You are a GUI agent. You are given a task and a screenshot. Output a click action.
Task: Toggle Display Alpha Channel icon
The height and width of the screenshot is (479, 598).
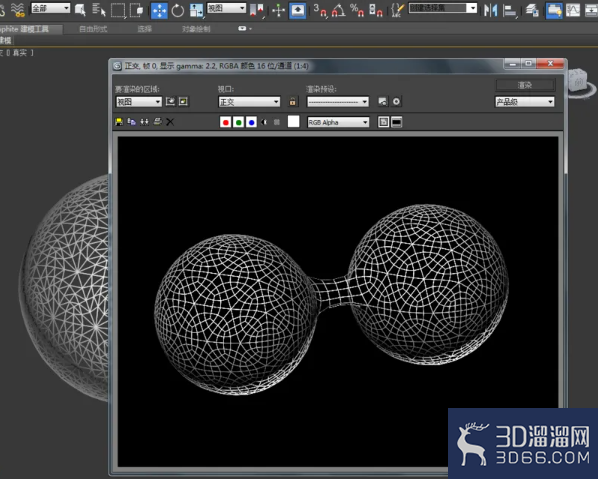click(x=264, y=122)
